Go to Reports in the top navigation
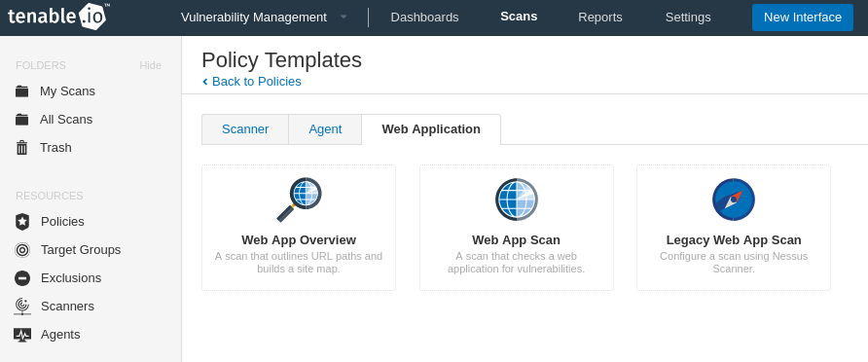Viewport: 868px width, 362px height. tap(600, 18)
